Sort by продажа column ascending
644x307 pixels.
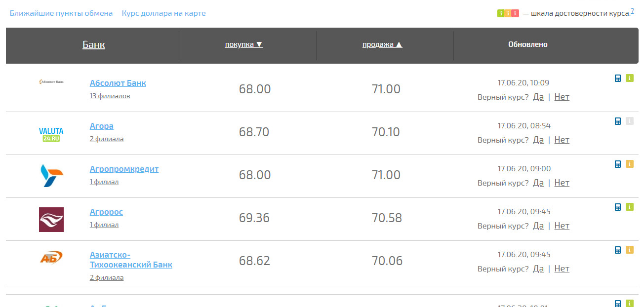click(382, 44)
